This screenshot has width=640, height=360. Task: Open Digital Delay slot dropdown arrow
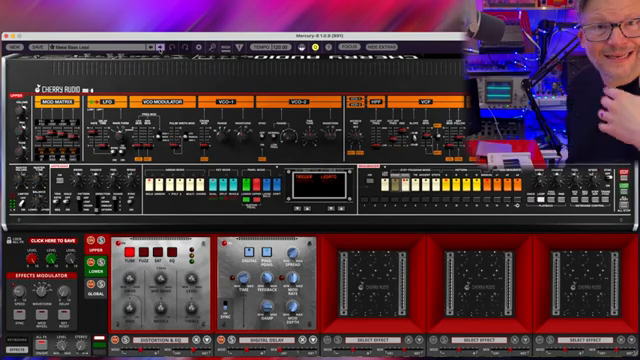(x=313, y=340)
